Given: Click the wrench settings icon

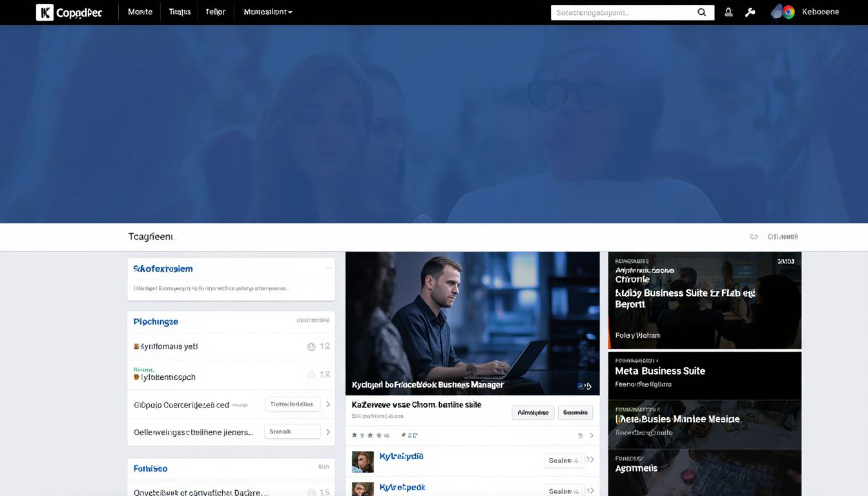Looking at the screenshot, I should coord(750,12).
